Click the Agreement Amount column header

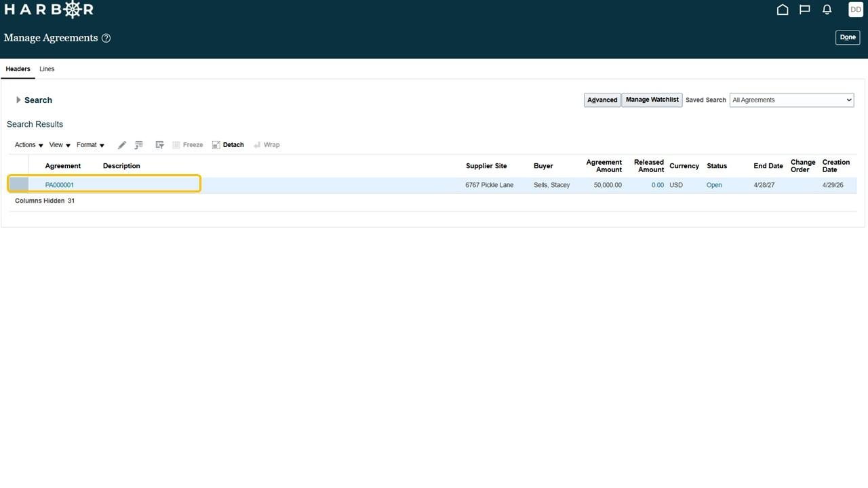pyautogui.click(x=604, y=166)
